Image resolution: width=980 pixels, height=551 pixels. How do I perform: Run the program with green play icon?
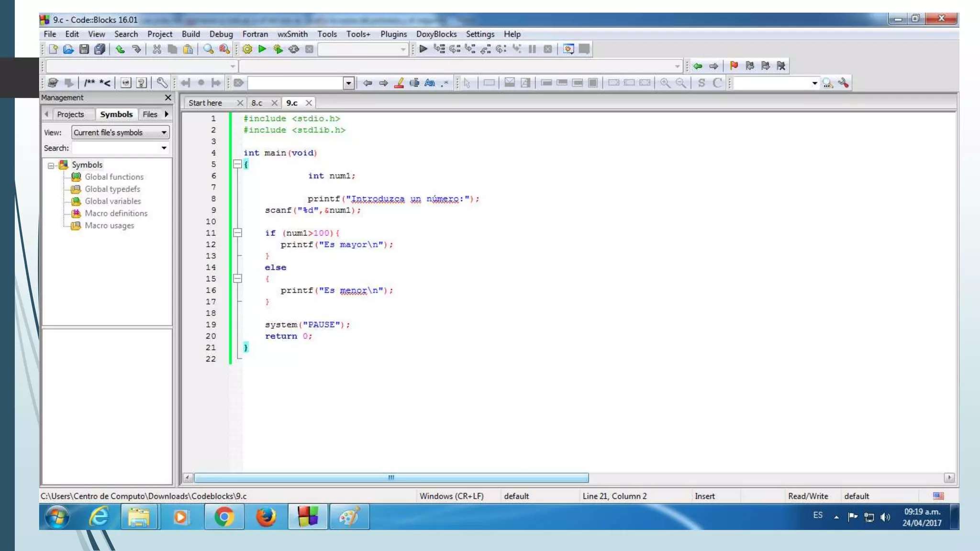tap(262, 49)
